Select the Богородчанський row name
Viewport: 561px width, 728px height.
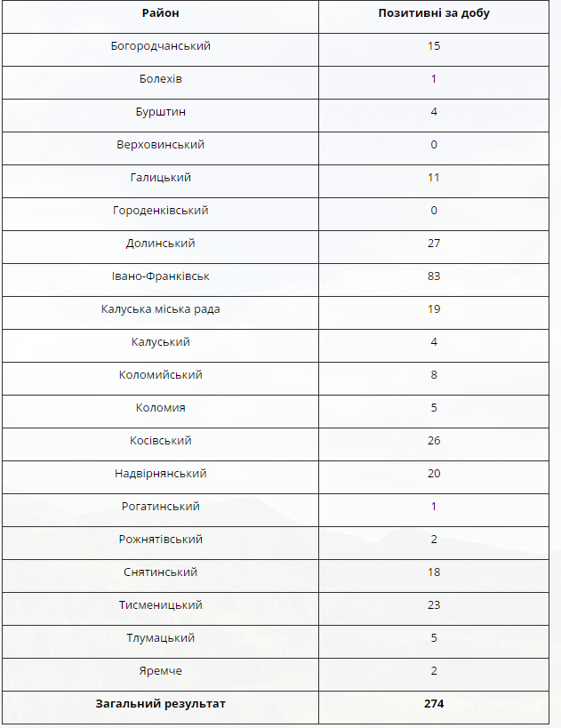pos(161,46)
